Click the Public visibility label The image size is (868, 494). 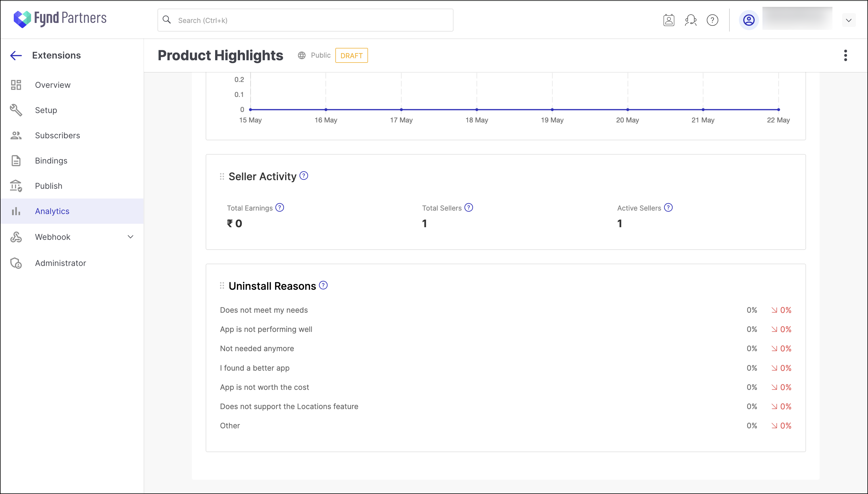(x=320, y=55)
